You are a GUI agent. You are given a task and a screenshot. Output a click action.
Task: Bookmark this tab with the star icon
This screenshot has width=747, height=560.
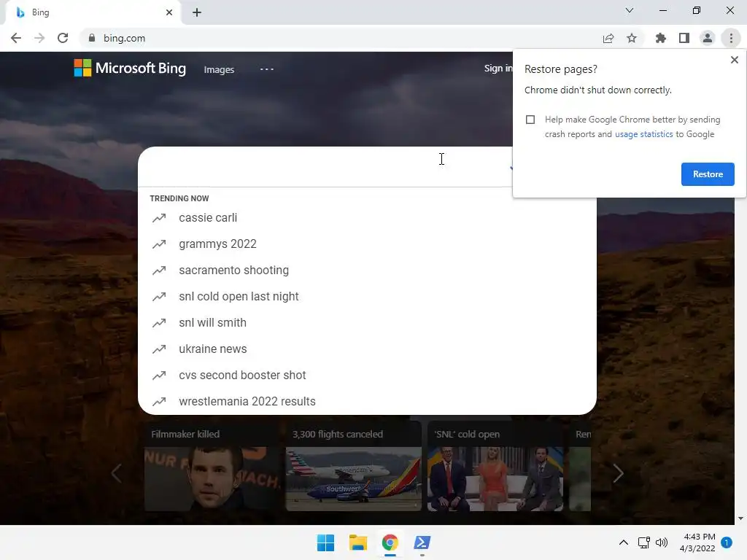632,38
